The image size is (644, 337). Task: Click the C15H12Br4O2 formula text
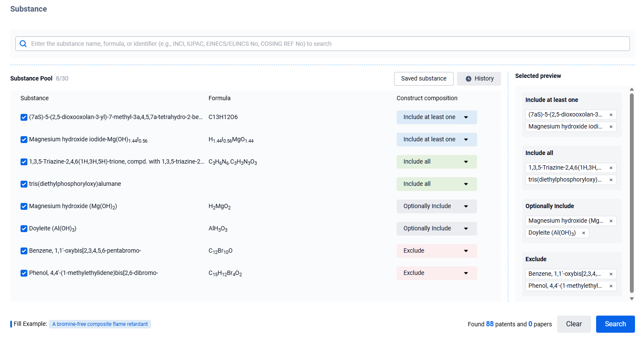(x=225, y=273)
